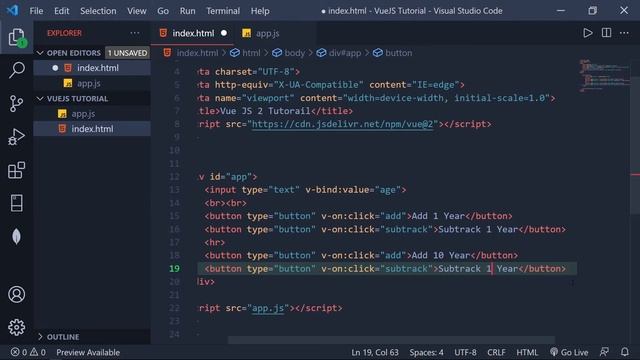Click the editor minimap
640x360 pixels.
click(x=604, y=76)
